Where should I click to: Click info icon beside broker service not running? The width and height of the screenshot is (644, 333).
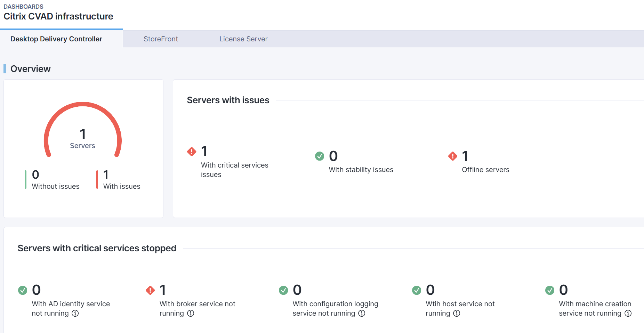click(191, 313)
